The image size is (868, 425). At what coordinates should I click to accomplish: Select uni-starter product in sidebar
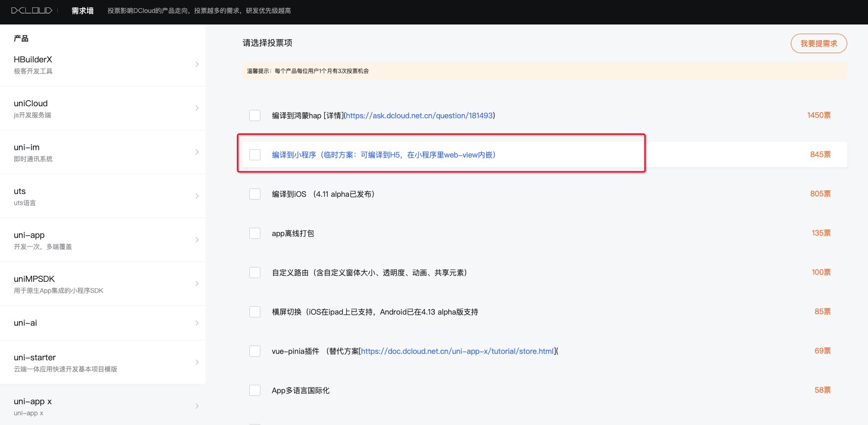[102, 362]
